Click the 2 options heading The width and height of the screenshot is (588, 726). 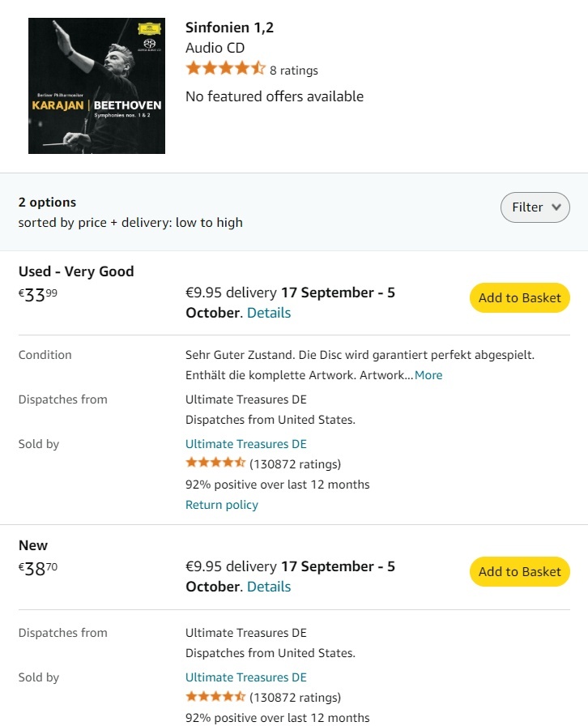coord(47,203)
